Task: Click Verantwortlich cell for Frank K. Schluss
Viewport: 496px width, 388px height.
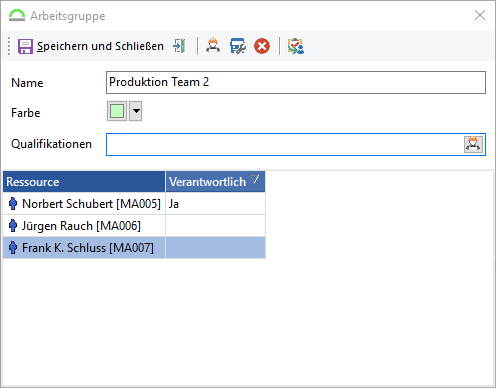Action: tap(215, 248)
